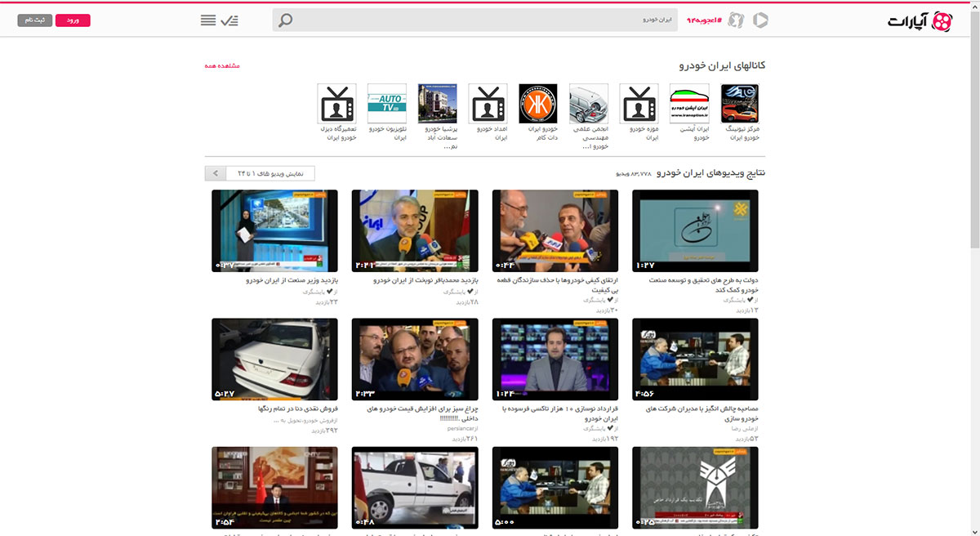Open the #اعجوبه94 hashtag link
The width and height of the screenshot is (980, 536).
pos(704,20)
